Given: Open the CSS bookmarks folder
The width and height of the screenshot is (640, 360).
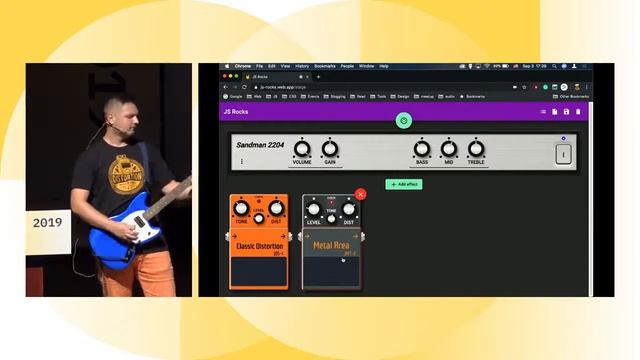Looking at the screenshot, I should click(289, 97).
